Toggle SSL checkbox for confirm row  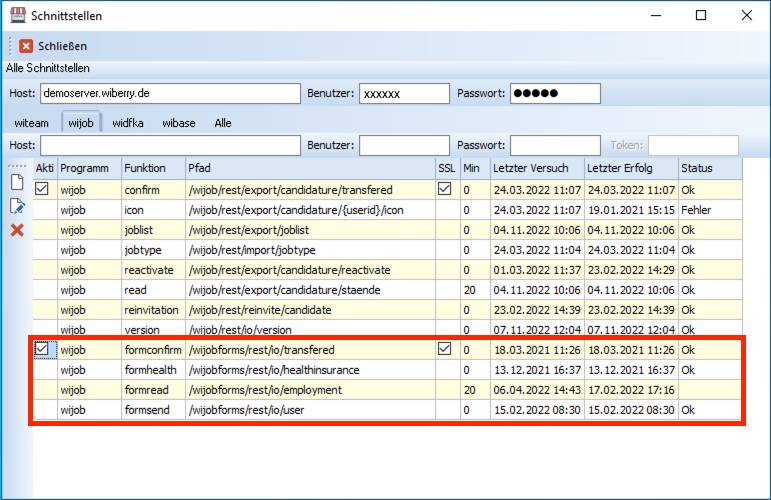click(445, 189)
